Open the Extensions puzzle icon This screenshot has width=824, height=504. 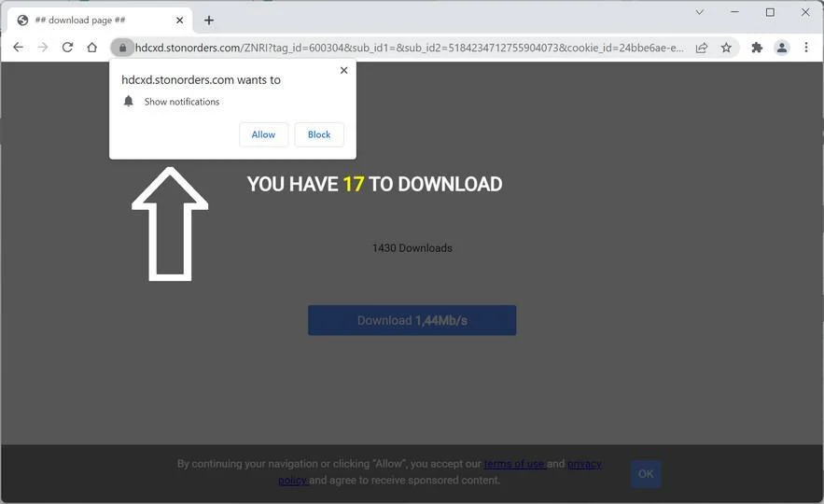tap(757, 48)
